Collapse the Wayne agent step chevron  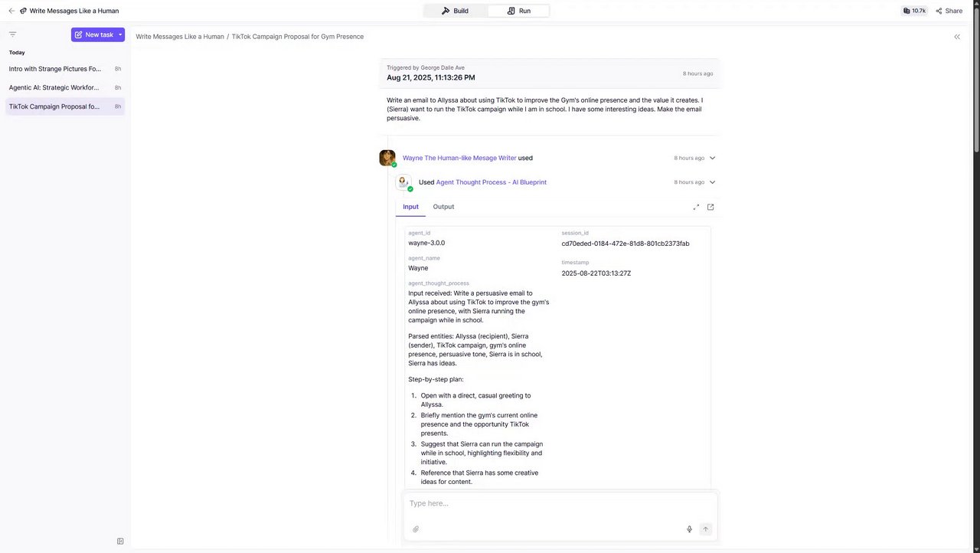[x=712, y=158]
